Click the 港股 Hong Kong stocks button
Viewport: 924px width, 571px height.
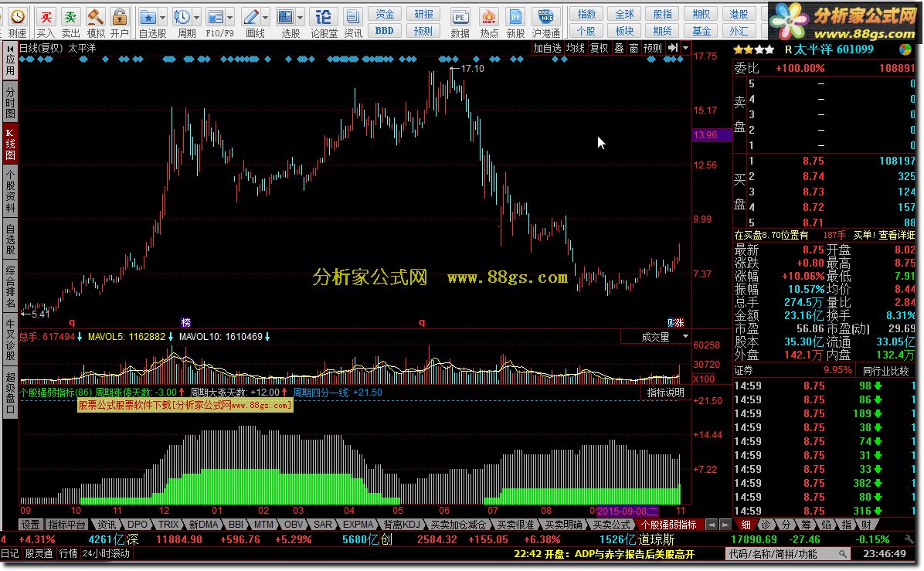[739, 14]
